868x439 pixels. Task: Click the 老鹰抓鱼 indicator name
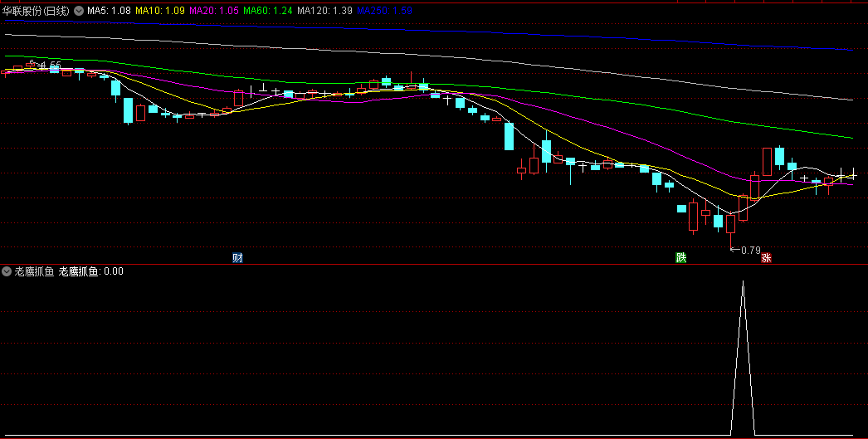pos(34,271)
